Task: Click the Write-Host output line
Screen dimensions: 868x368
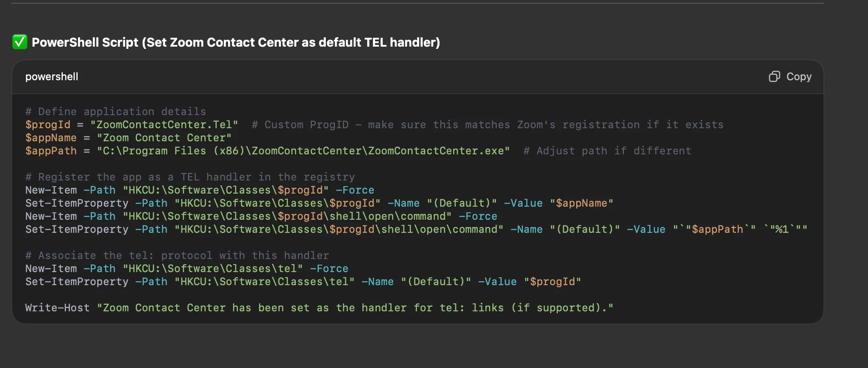Action: [319, 308]
